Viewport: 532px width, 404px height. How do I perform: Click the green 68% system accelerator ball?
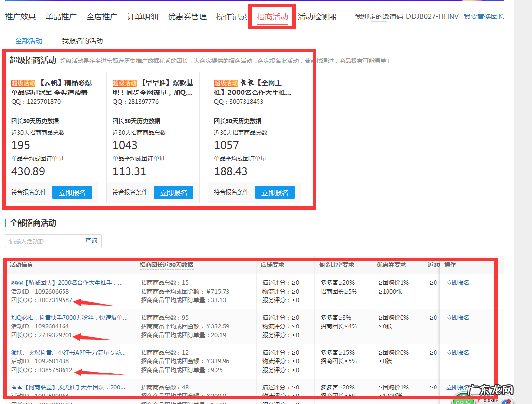tap(463, 402)
